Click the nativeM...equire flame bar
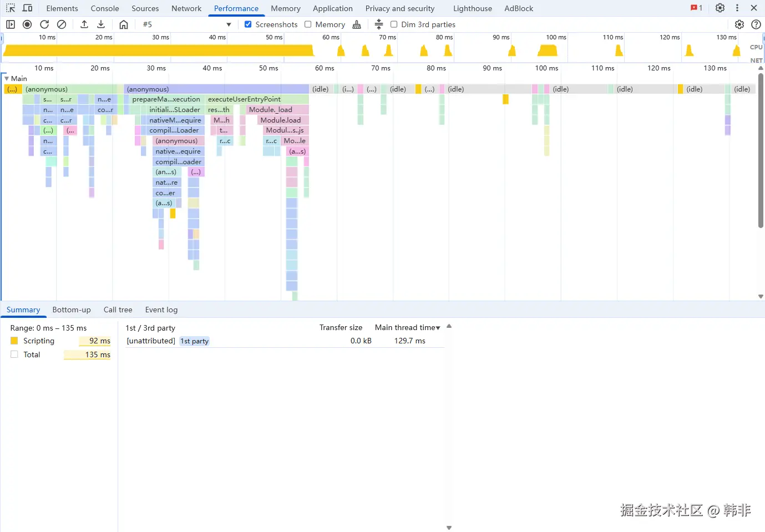The width and height of the screenshot is (765, 532). (175, 120)
